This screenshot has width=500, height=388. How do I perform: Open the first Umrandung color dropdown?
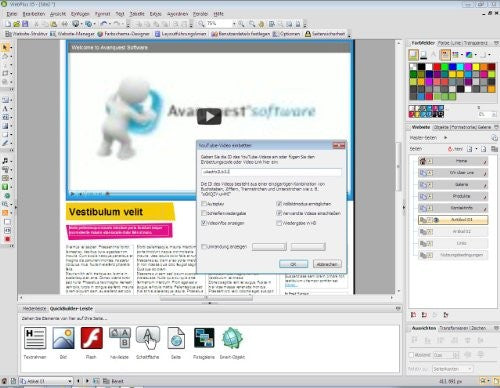269,247
